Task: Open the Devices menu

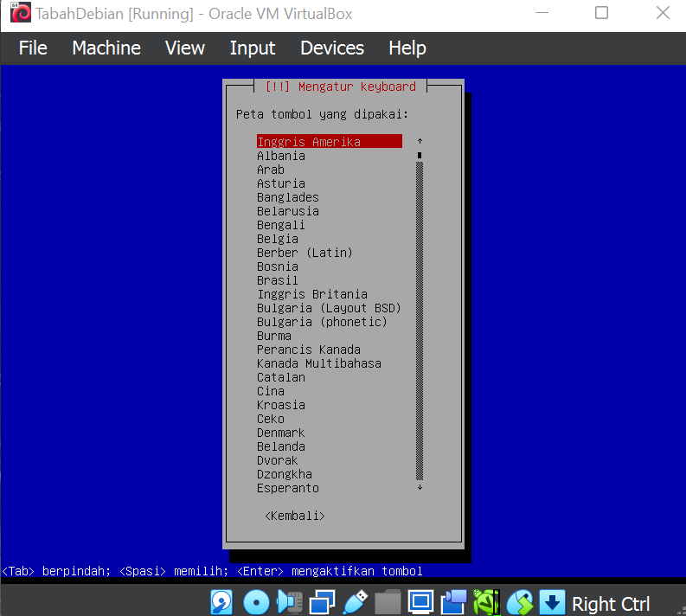Action: [x=332, y=48]
